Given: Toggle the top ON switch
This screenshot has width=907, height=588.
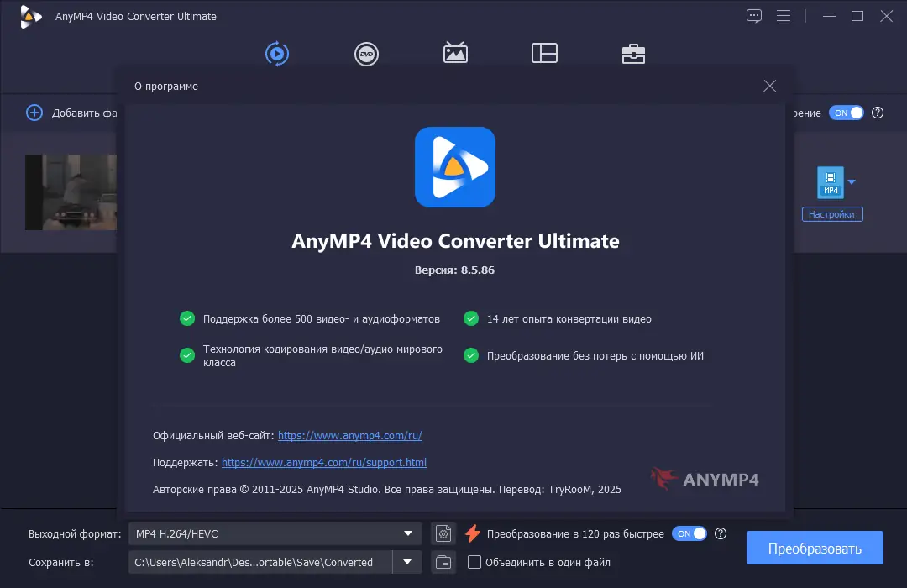Looking at the screenshot, I should (x=846, y=113).
